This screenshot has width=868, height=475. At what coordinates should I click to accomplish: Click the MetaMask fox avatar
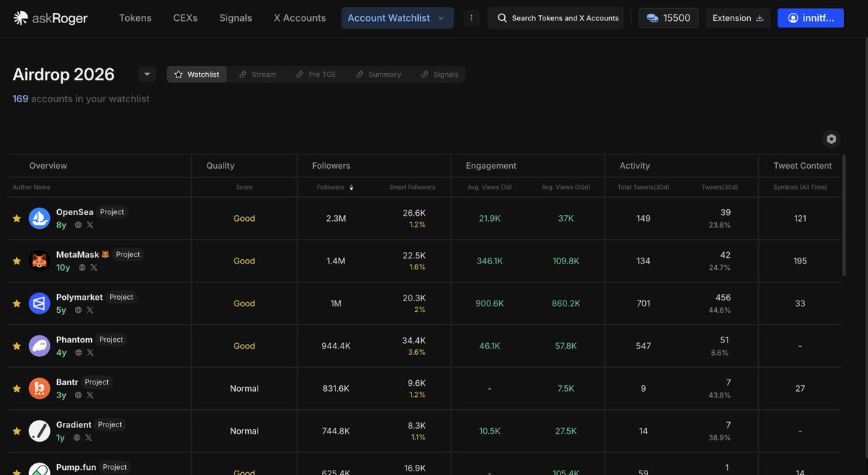coord(39,261)
